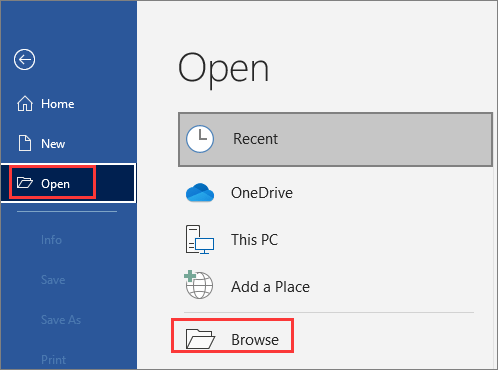The width and height of the screenshot is (498, 370).
Task: Click the OneDrive cloud icon
Action: pos(200,192)
